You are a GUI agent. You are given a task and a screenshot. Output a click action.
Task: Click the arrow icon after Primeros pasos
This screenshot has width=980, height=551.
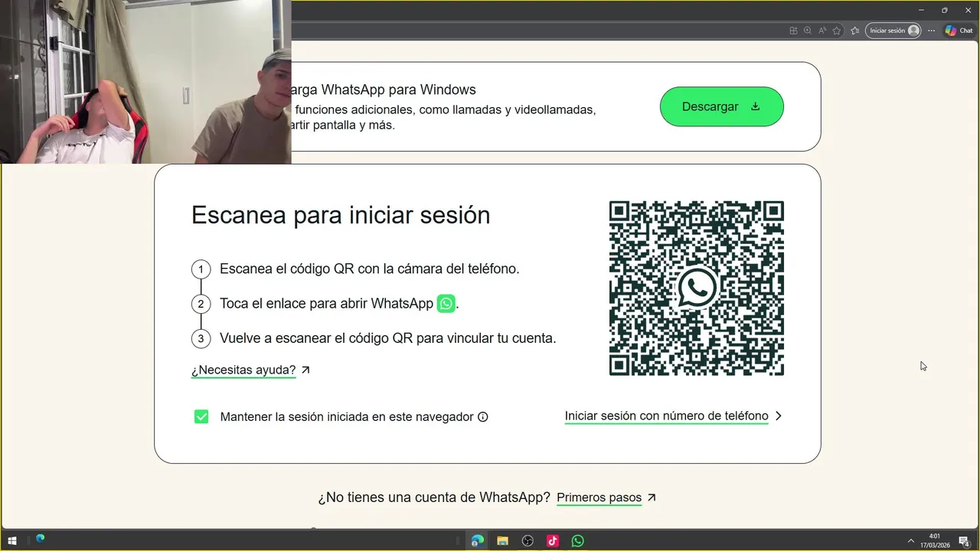(652, 497)
